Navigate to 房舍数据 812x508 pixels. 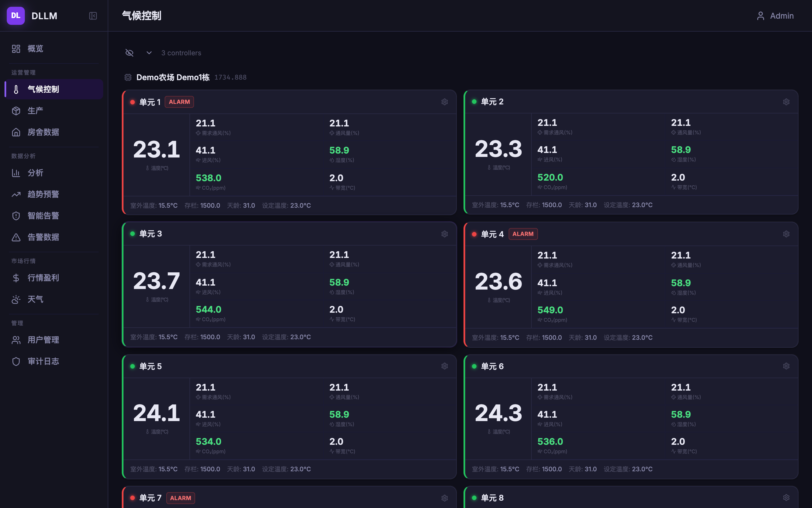(x=54, y=132)
